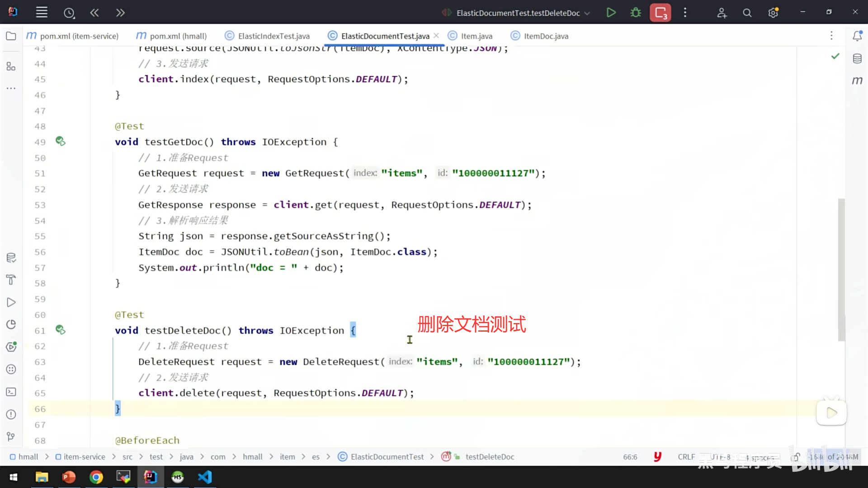The height and width of the screenshot is (488, 868).
Task: Open the Database tool window
Action: (x=857, y=59)
